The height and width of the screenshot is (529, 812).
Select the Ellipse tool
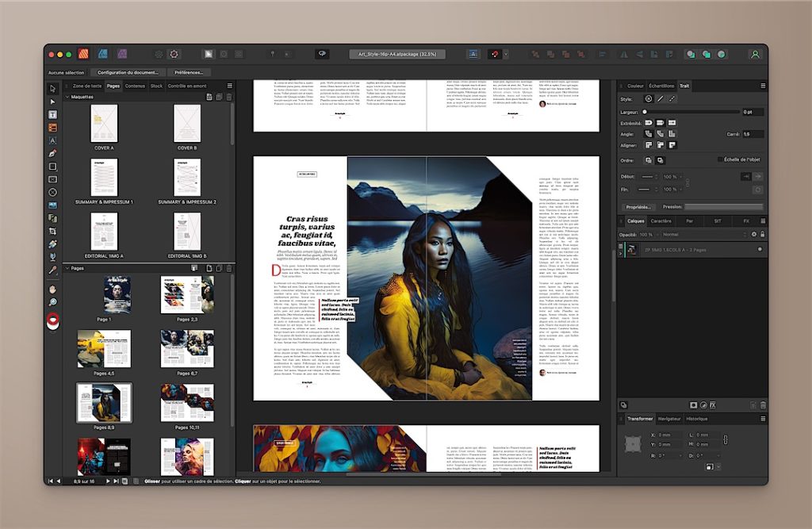pyautogui.click(x=53, y=192)
